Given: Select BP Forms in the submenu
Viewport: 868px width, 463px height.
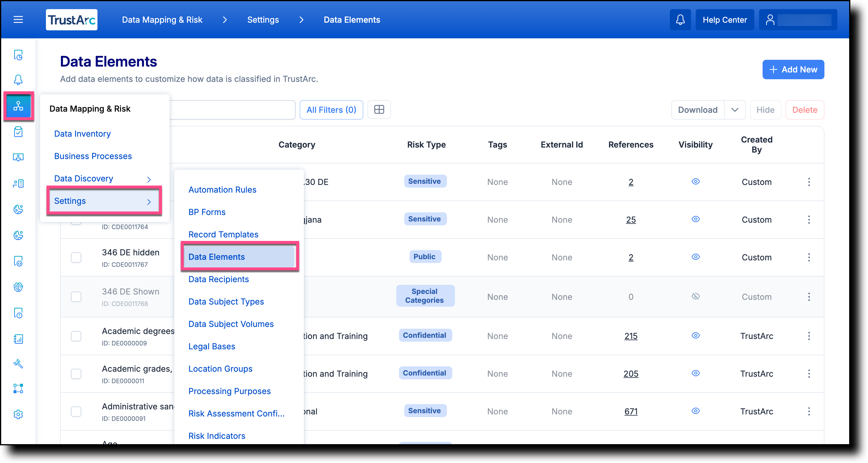Looking at the screenshot, I should pyautogui.click(x=207, y=212).
